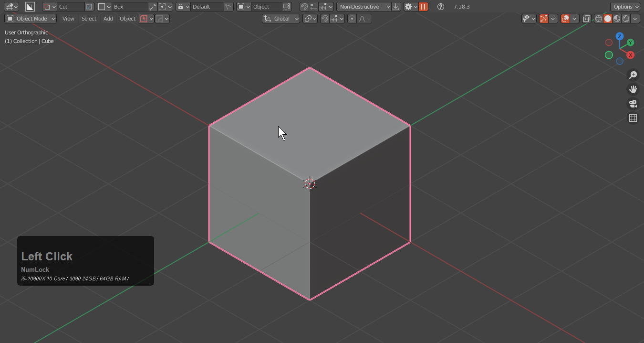This screenshot has height=343, width=644.
Task: Expand the Global transform orientation dropdown
Action: [x=281, y=19]
